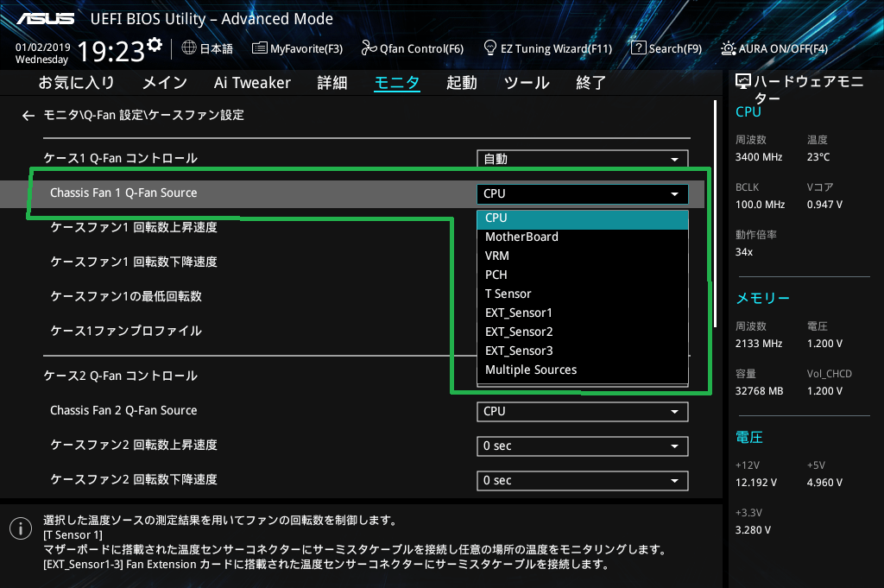The image size is (884, 588).
Task: Open Chassis Fan 2 Q-Fan Source dropdown
Action: point(583,412)
